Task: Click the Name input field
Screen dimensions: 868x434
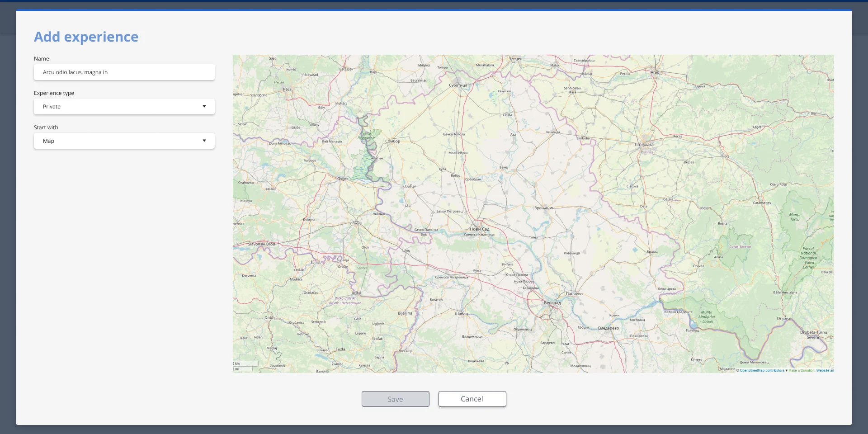Action: click(124, 72)
